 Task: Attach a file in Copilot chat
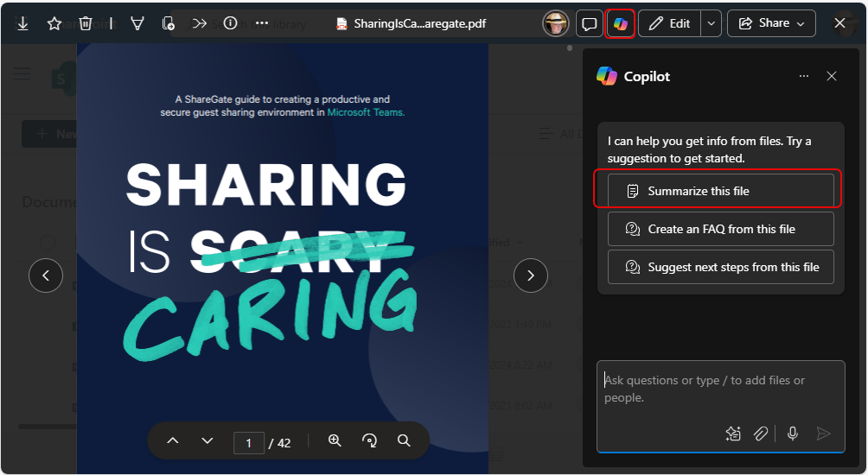(x=760, y=434)
